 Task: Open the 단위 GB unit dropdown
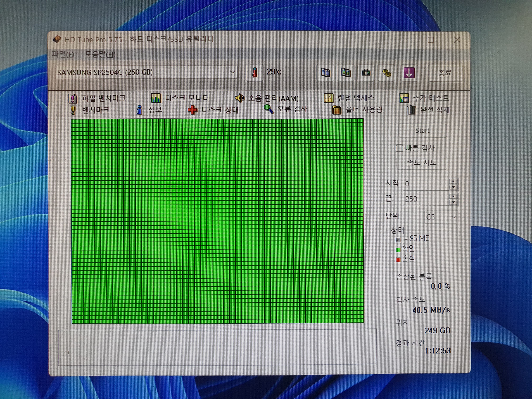441,217
